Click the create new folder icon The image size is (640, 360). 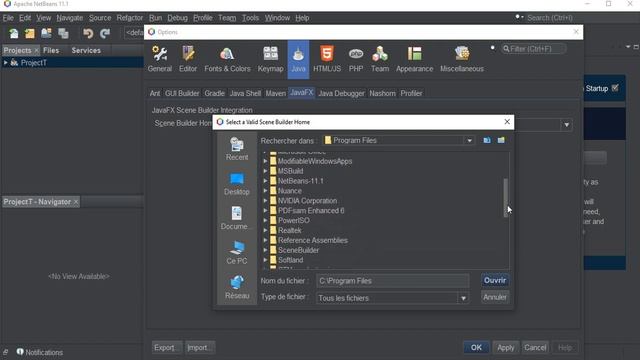(x=501, y=140)
